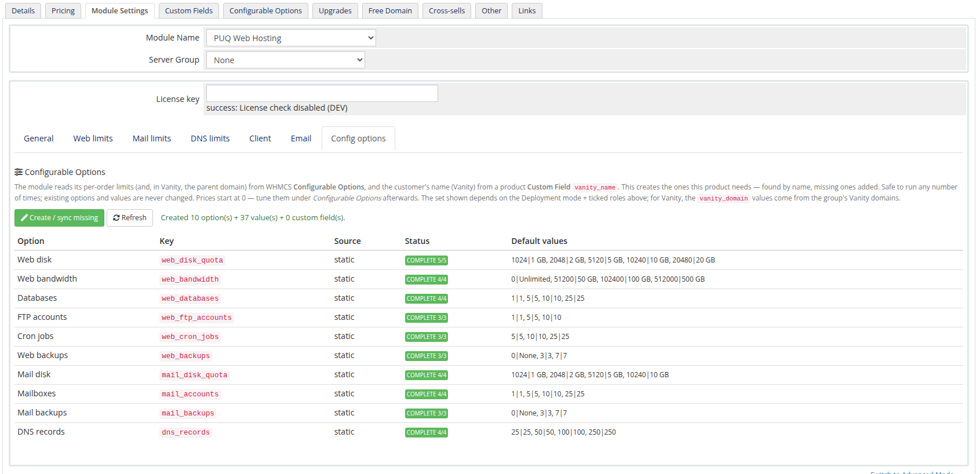Click the Refresh button
980x474 pixels.
pyautogui.click(x=130, y=218)
